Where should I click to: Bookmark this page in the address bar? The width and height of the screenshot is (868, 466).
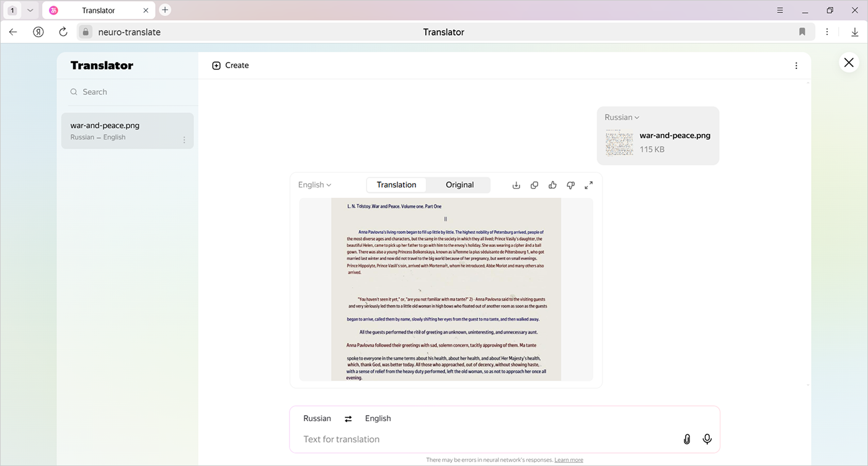pos(802,32)
